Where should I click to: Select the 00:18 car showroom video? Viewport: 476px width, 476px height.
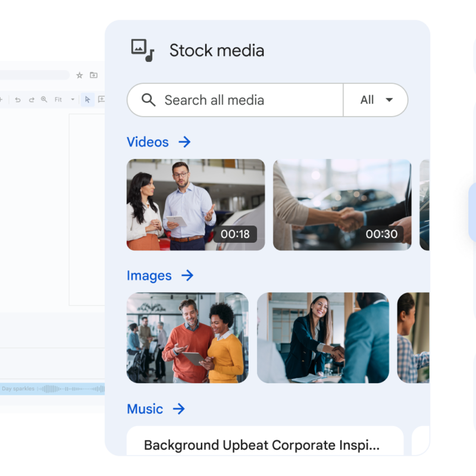196,205
